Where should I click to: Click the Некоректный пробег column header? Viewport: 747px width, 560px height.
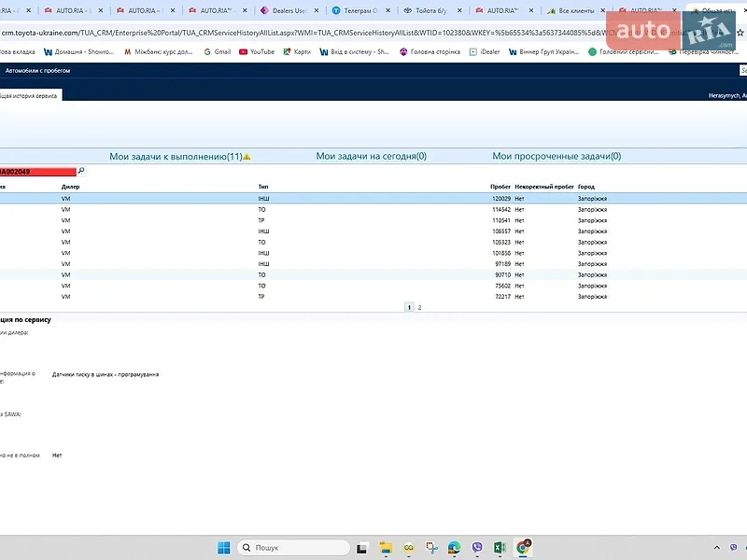coord(544,187)
